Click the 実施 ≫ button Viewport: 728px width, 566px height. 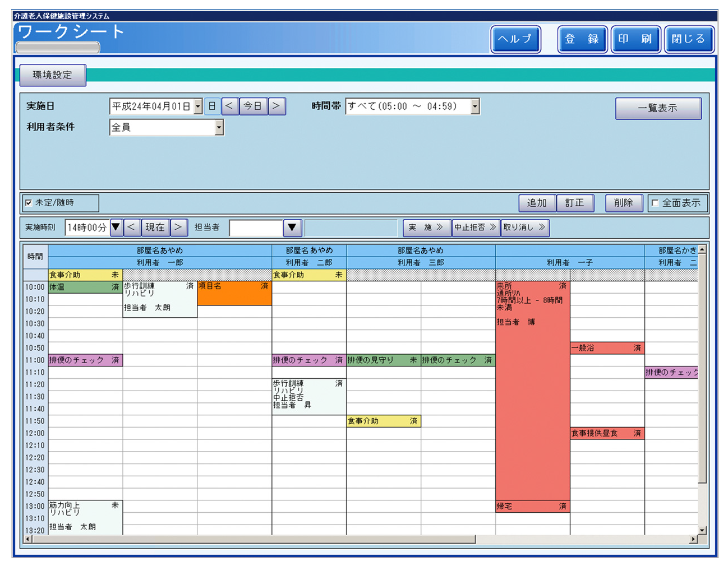point(427,228)
